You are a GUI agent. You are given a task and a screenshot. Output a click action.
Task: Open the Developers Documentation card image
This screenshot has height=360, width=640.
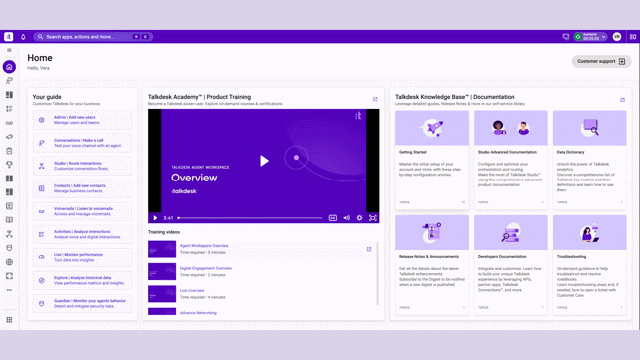pos(511,233)
